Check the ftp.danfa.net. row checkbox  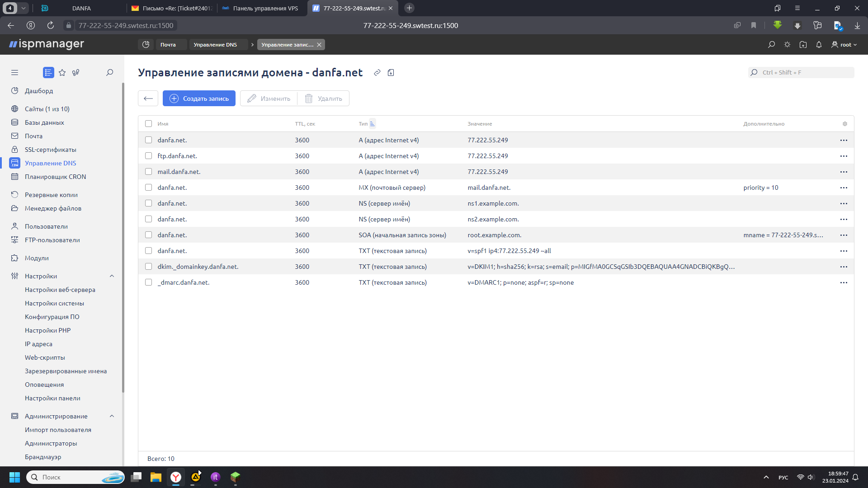148,156
